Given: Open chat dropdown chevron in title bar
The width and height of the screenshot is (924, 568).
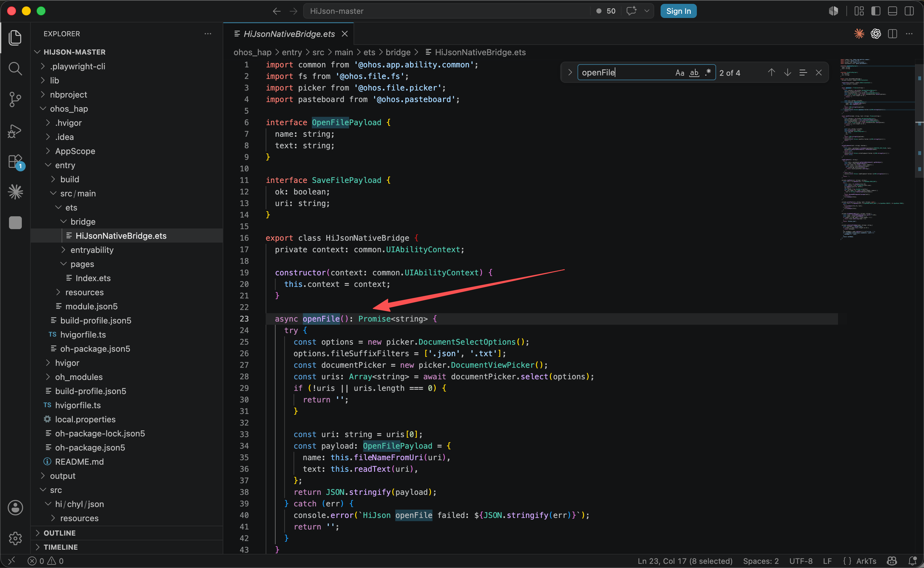Looking at the screenshot, I should click(x=646, y=11).
